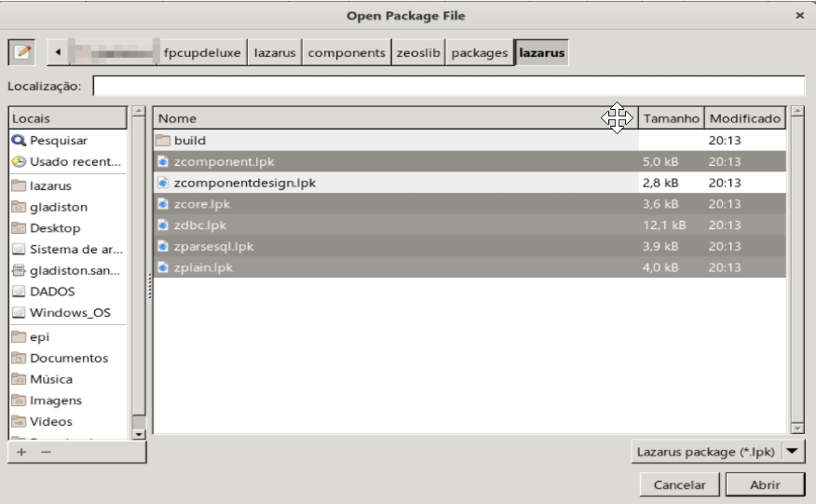The image size is (816, 504).
Task: Sort by Modificado column header
Action: pyautogui.click(x=744, y=118)
